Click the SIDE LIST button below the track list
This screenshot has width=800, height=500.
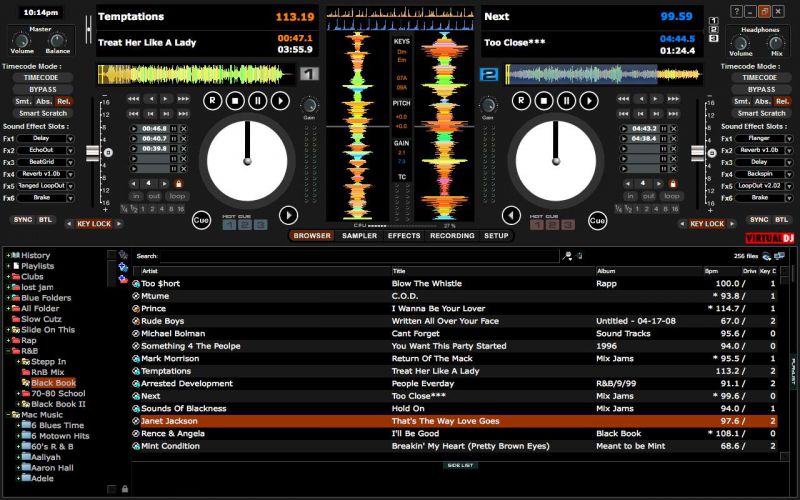[460, 465]
